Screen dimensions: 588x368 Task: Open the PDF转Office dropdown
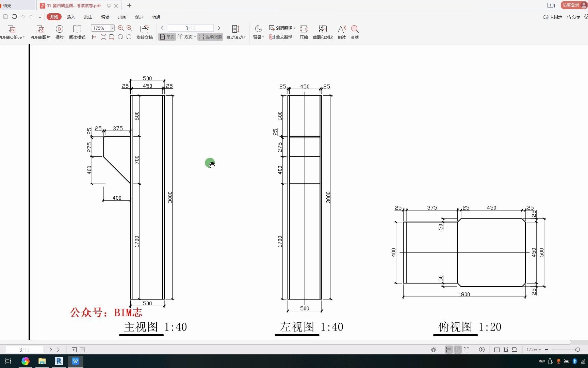click(12, 32)
